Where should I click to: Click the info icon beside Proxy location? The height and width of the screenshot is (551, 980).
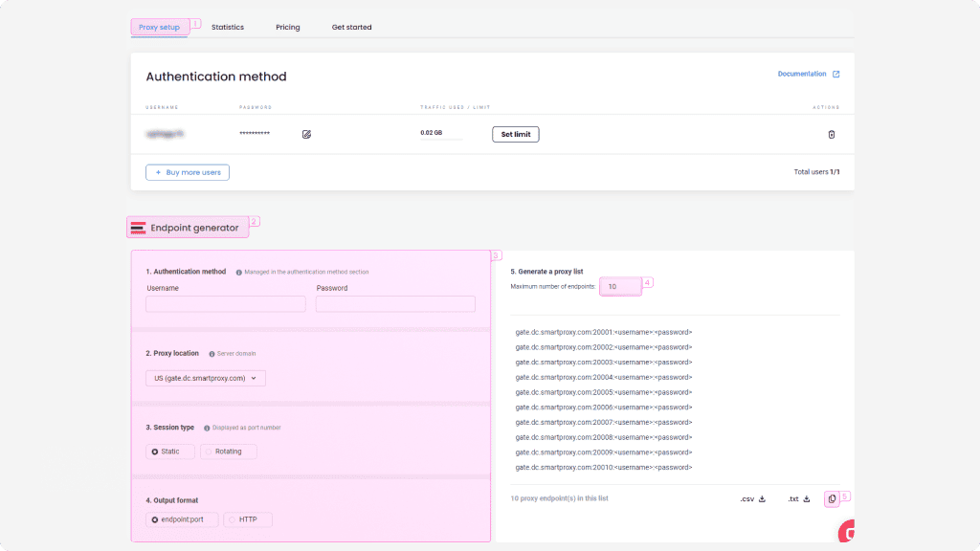click(x=212, y=354)
